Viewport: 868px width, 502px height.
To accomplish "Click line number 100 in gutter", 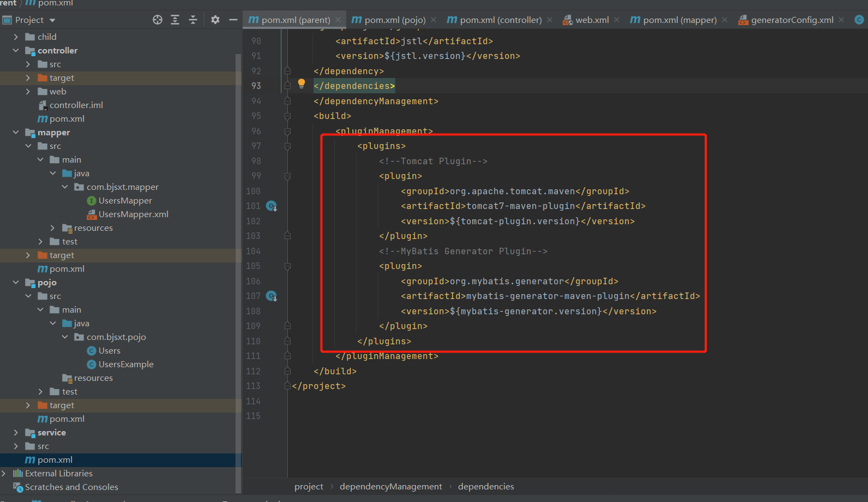I will [x=253, y=192].
